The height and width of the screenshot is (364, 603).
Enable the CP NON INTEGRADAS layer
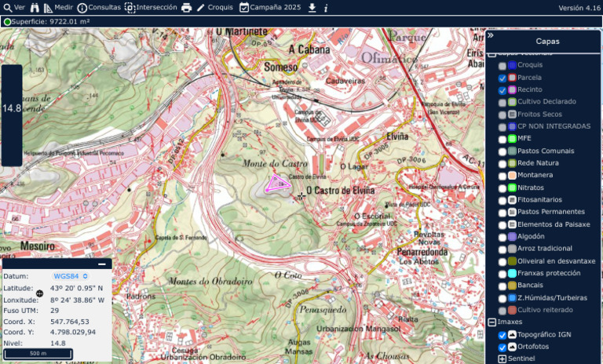pyautogui.click(x=502, y=127)
